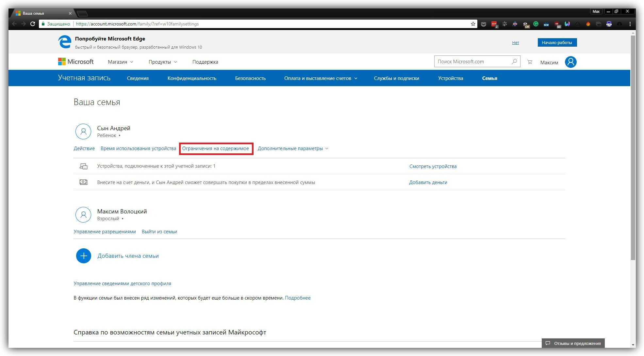Click the uBlock Origin extension icon
644x356 pixels.
[x=557, y=24]
